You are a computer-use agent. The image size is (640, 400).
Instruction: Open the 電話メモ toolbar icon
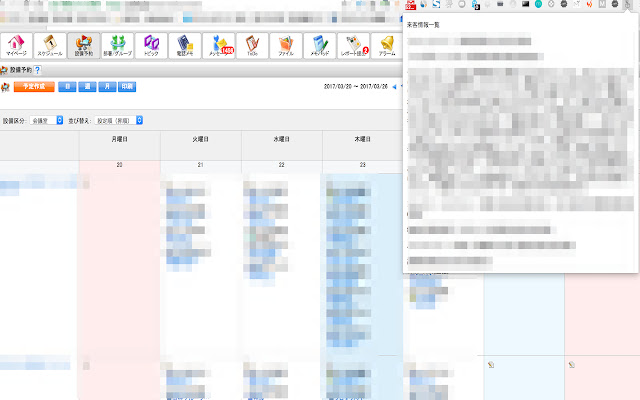click(185, 45)
